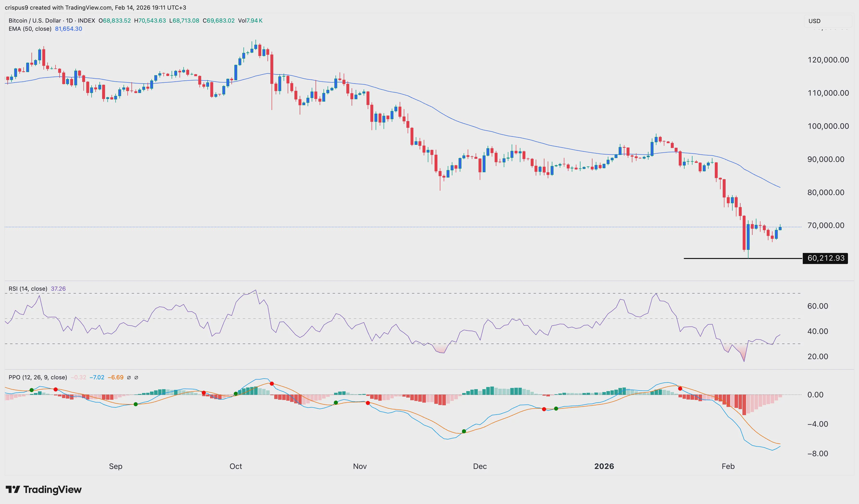Click the bold "2026" time axis label

coord(605,467)
